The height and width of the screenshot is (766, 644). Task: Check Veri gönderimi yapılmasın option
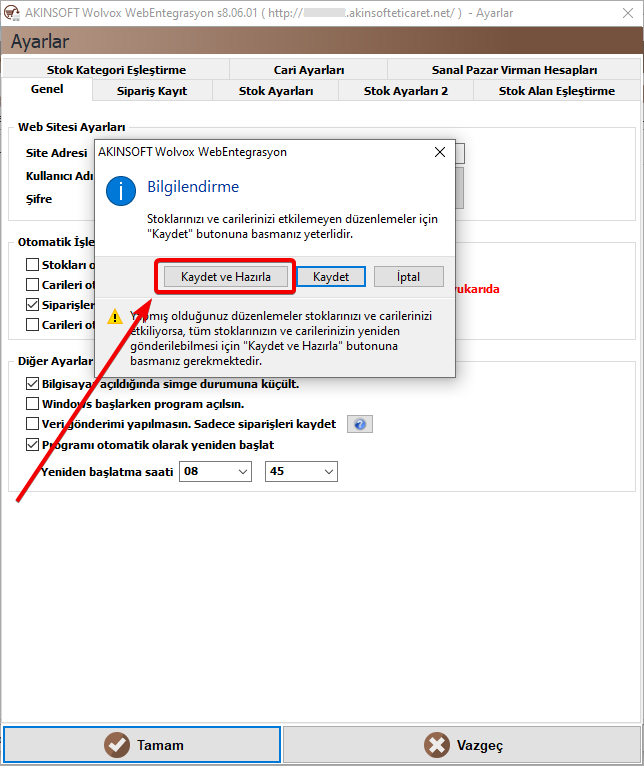32,424
